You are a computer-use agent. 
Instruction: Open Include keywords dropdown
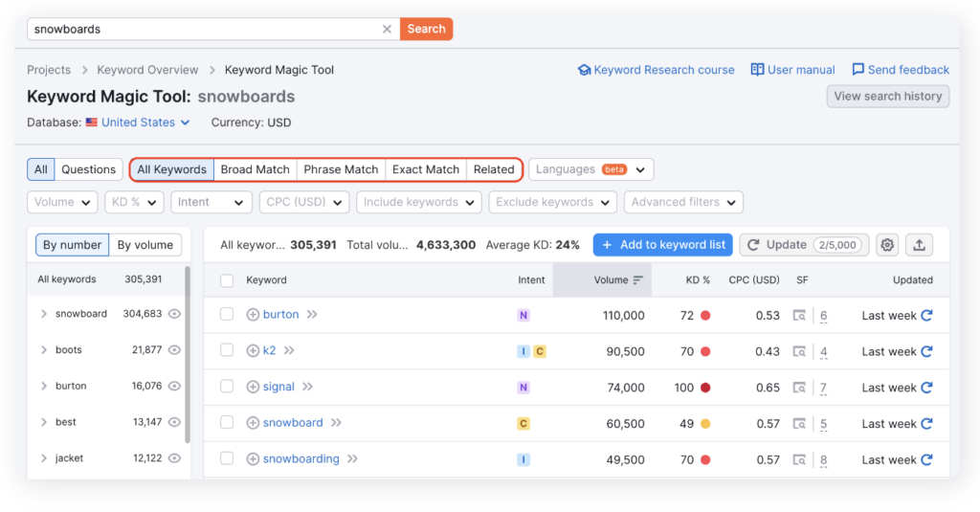[x=419, y=202]
